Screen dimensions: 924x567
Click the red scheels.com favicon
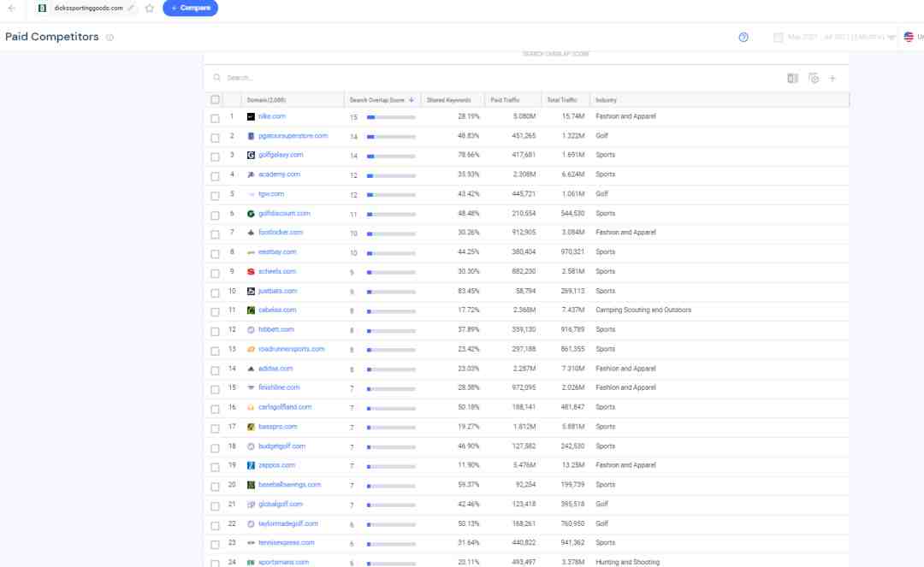(x=251, y=271)
